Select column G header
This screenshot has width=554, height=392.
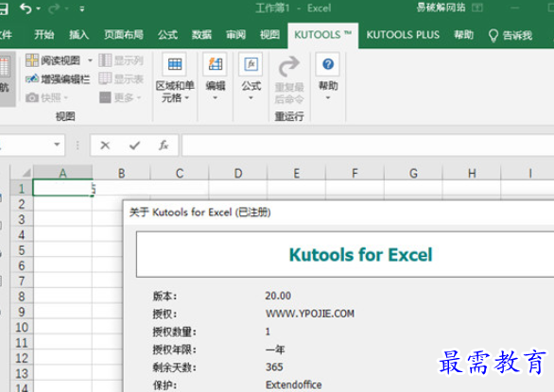[x=413, y=173]
